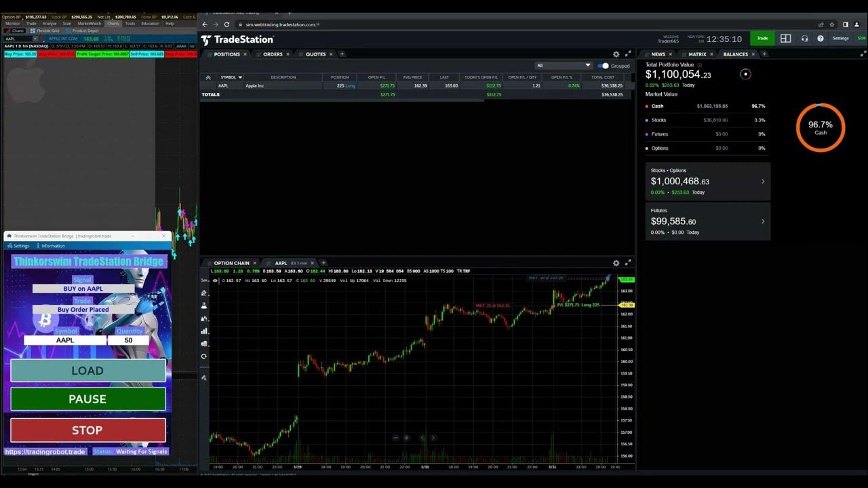This screenshot has width=868, height=488.
Task: Select the AAPL chart tab
Action: (x=281, y=263)
